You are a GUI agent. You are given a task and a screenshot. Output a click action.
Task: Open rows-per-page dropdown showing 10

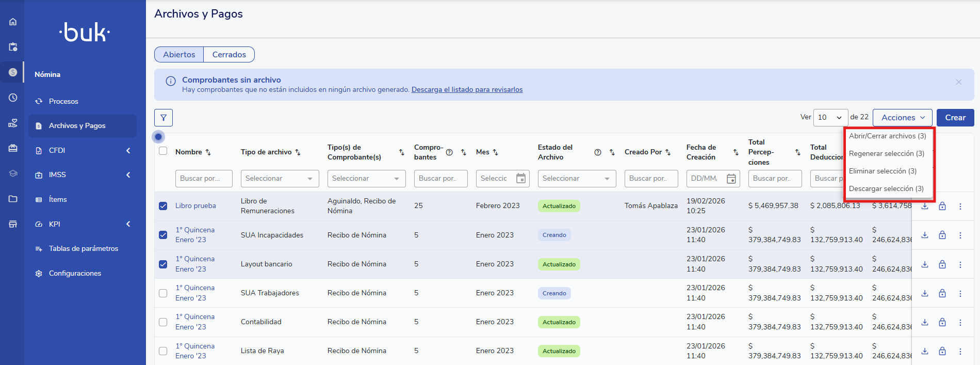pos(830,118)
